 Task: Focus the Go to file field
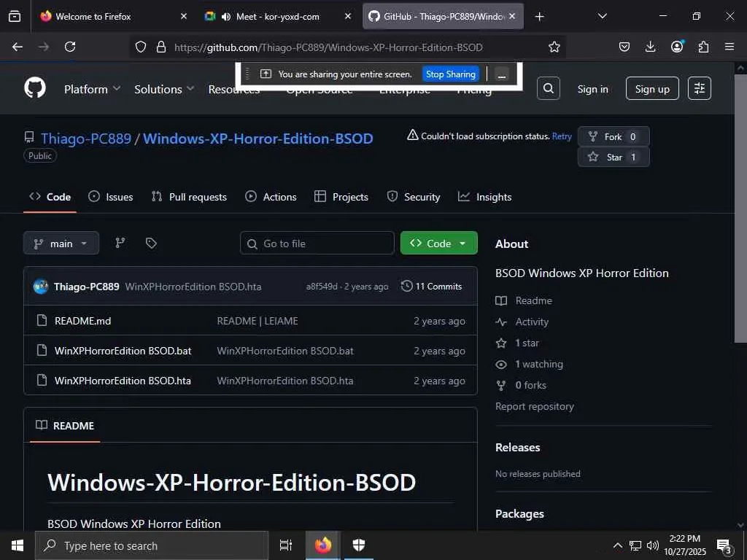coord(317,244)
